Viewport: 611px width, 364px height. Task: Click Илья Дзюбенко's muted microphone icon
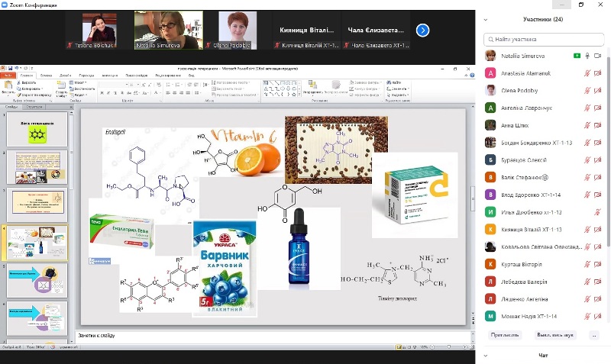click(x=597, y=212)
